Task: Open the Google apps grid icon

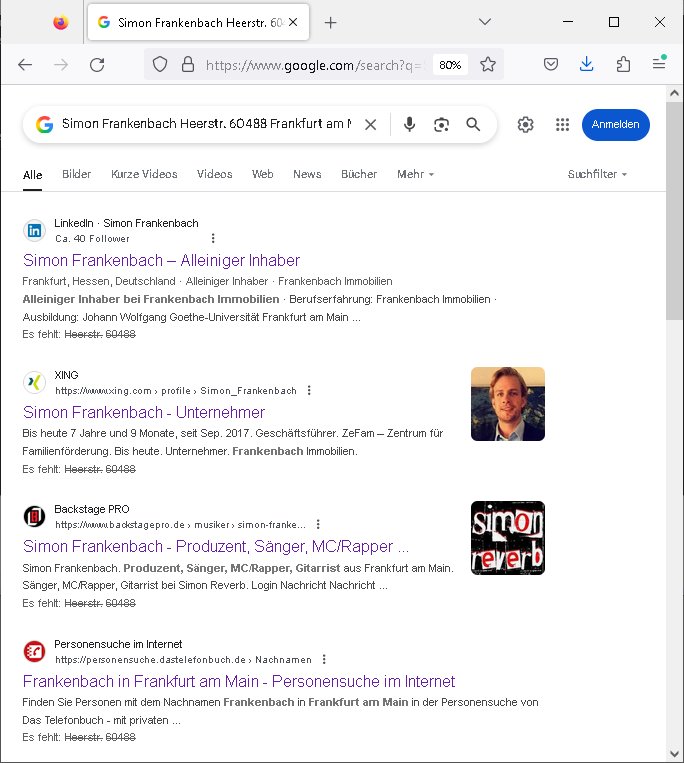Action: [x=562, y=125]
